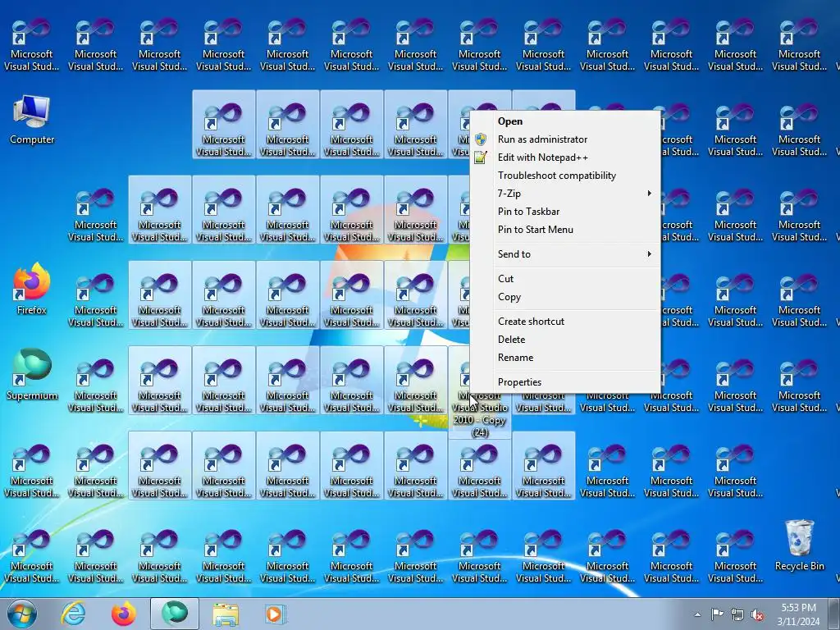Click the network tray icon

pos(737,614)
